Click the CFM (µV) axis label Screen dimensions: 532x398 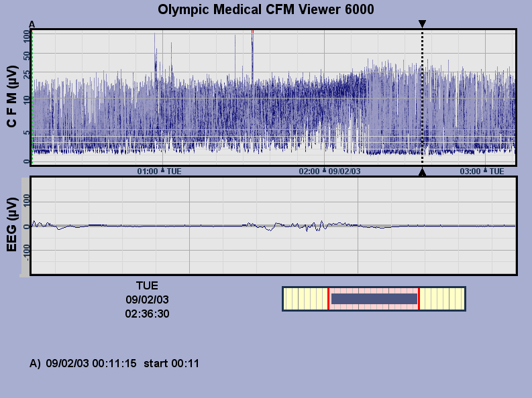[x=11, y=96]
